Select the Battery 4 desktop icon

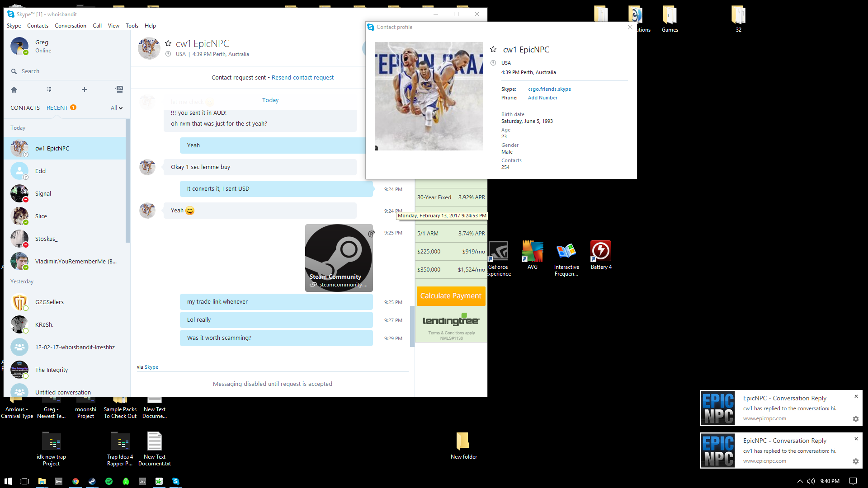pos(601,255)
